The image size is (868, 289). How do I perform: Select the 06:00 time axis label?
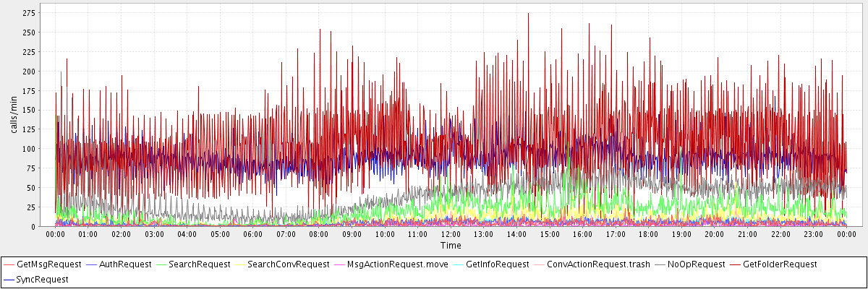(x=253, y=235)
